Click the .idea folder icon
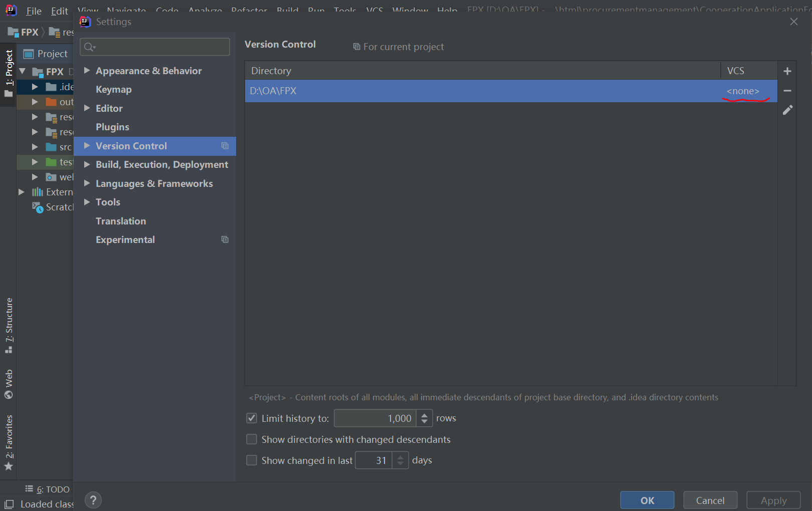The height and width of the screenshot is (511, 812). point(51,87)
